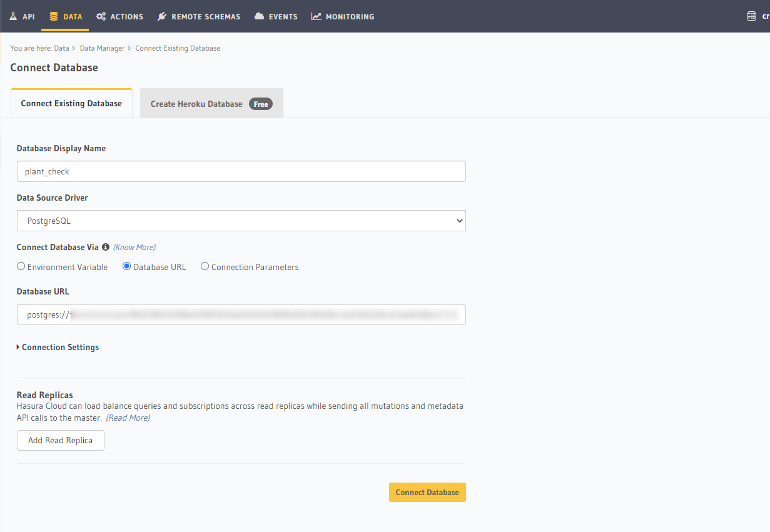Expand the Connection Settings section

point(58,347)
